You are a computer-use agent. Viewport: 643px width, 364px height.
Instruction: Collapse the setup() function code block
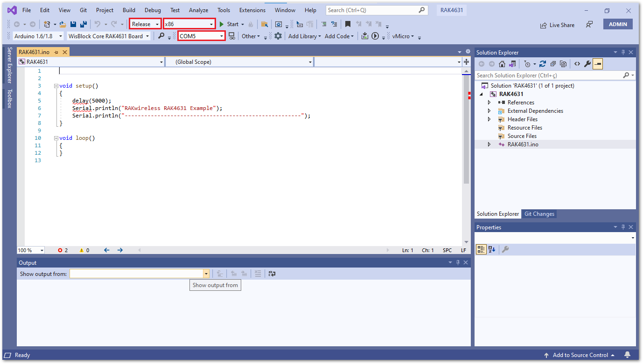56,86
